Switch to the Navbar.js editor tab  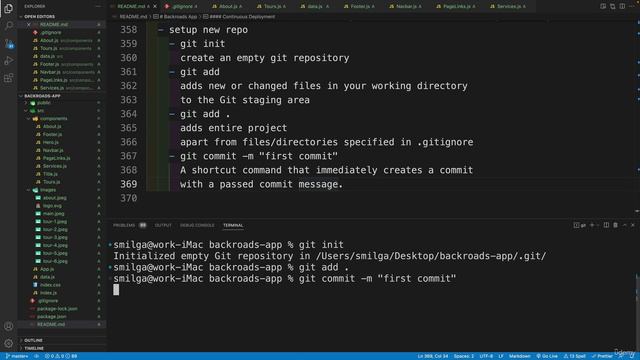(x=405, y=7)
